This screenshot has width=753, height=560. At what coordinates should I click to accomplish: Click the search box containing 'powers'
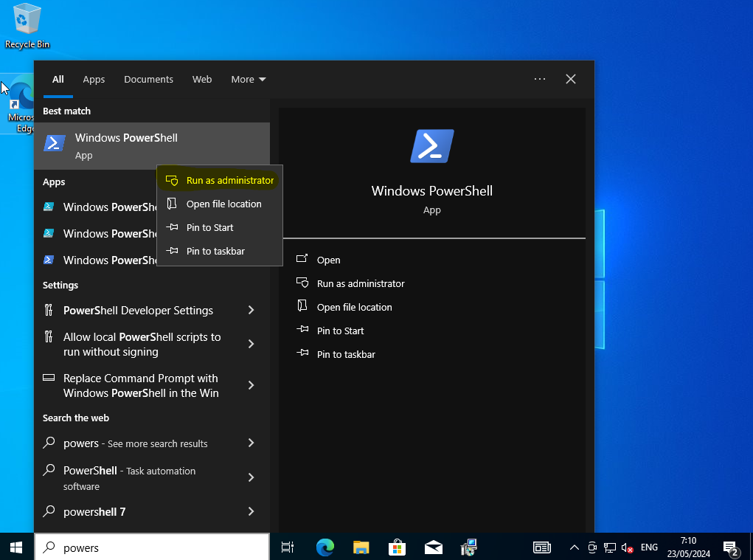coord(152,547)
